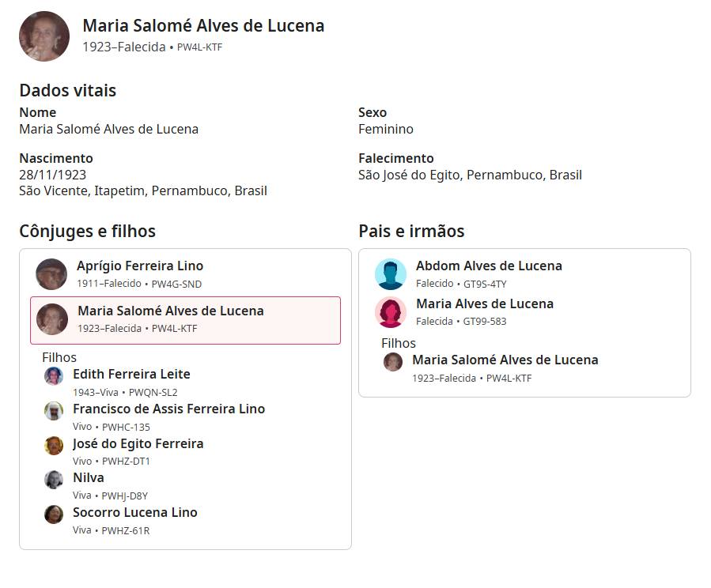Click Socorro Lucena Lino's photo icon

click(x=54, y=514)
